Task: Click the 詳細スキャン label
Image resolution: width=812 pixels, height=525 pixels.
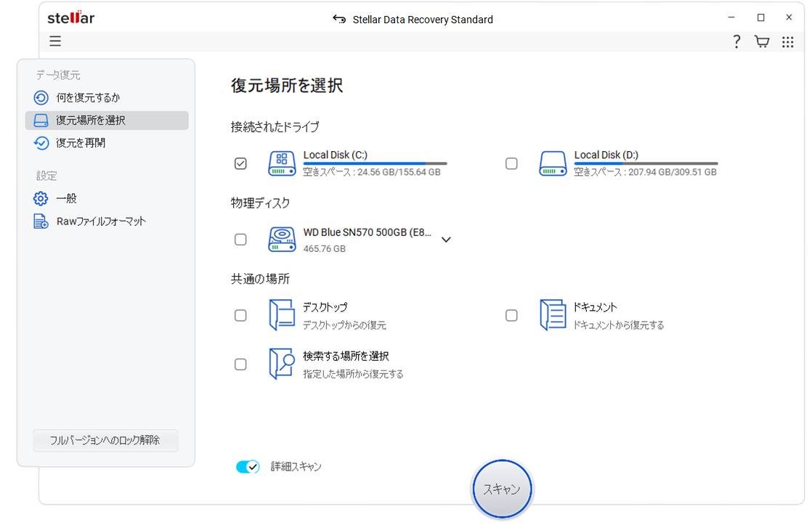Action: pyautogui.click(x=296, y=467)
